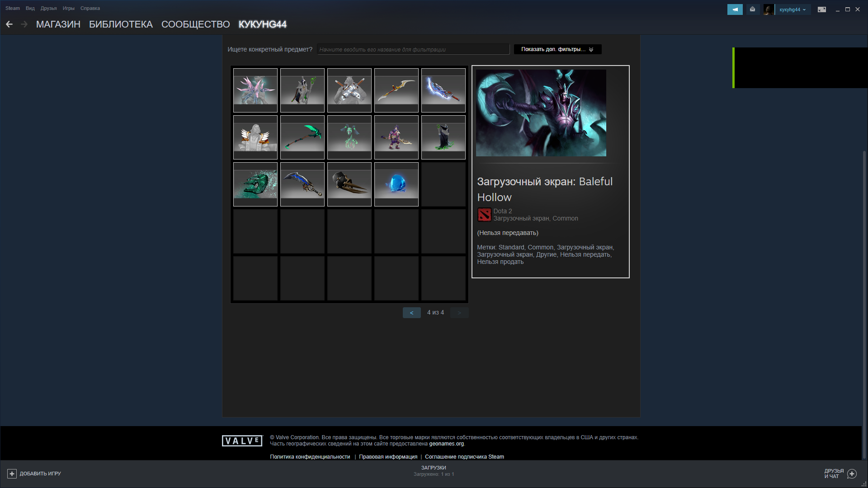Click the Dota 2 game icon
Image resolution: width=868 pixels, height=488 pixels.
484,215
